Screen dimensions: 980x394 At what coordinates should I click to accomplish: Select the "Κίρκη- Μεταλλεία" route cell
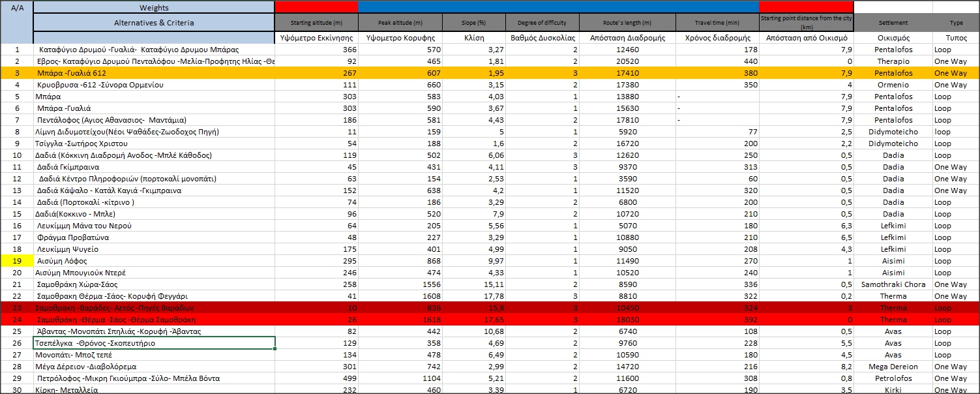pos(154,389)
